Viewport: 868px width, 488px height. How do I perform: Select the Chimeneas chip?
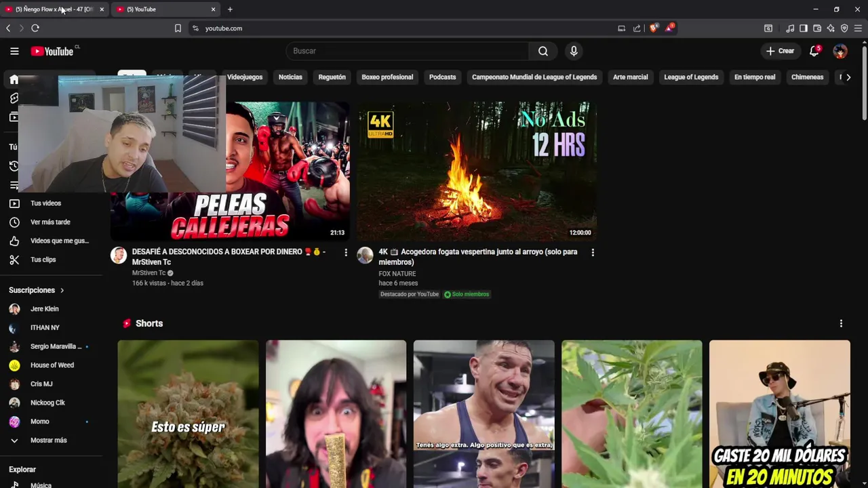[807, 77]
